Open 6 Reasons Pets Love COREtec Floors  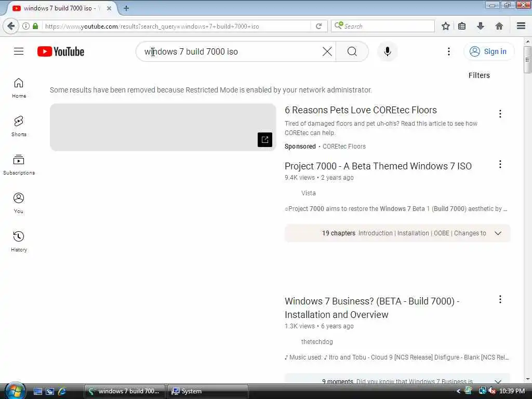361,110
